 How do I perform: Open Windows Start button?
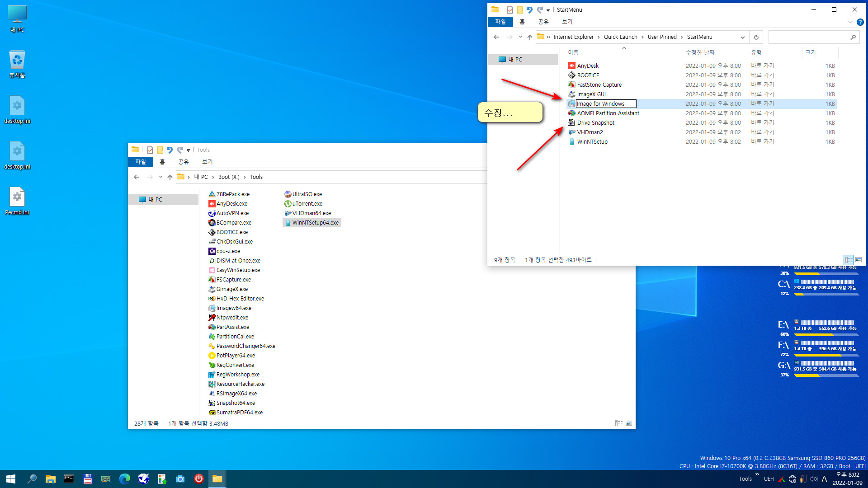pyautogui.click(x=11, y=479)
